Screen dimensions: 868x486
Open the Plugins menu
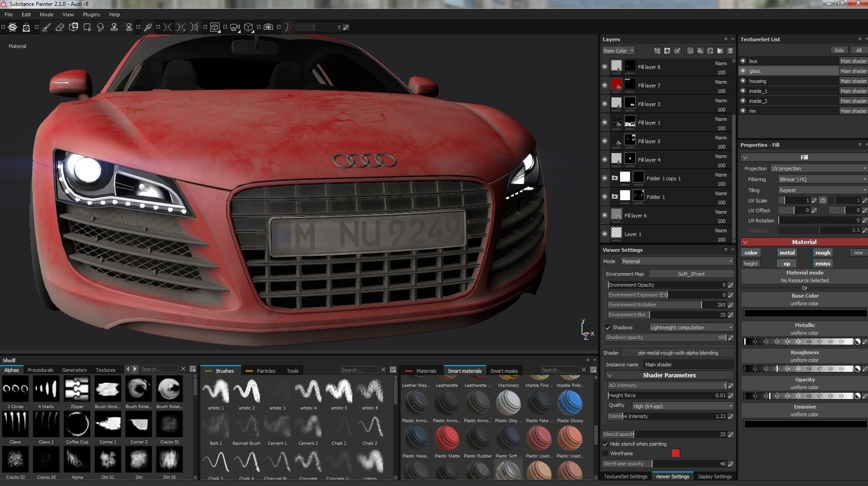[91, 14]
